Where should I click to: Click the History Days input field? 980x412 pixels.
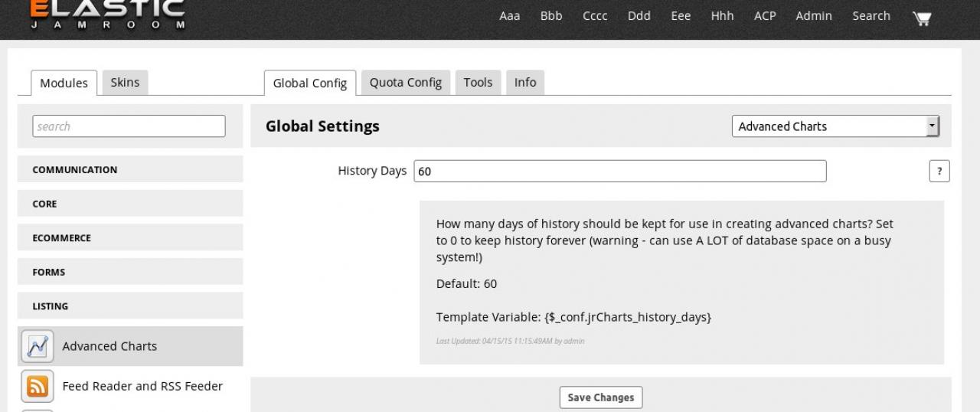tap(619, 172)
